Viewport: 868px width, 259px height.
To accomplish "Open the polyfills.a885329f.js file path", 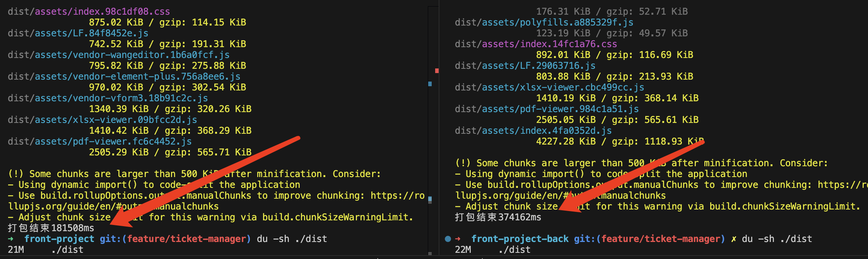I will coord(544,22).
